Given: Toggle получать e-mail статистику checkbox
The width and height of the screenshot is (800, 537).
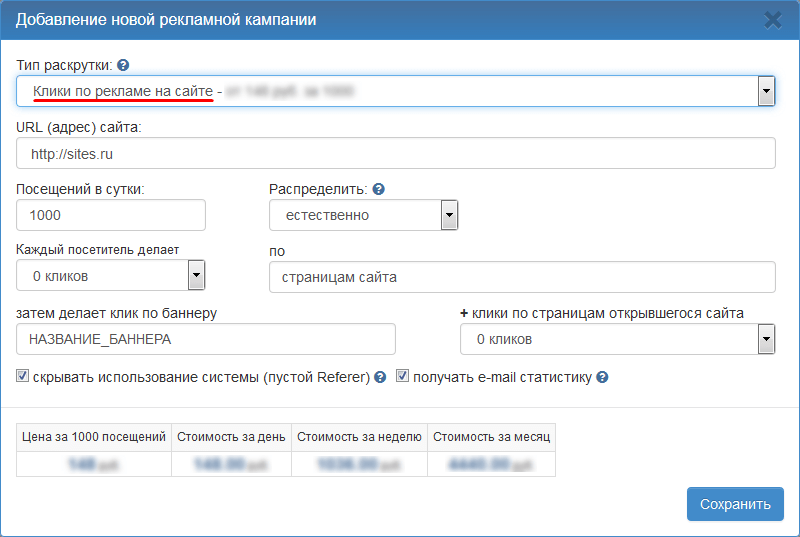Looking at the screenshot, I should pyautogui.click(x=403, y=377).
